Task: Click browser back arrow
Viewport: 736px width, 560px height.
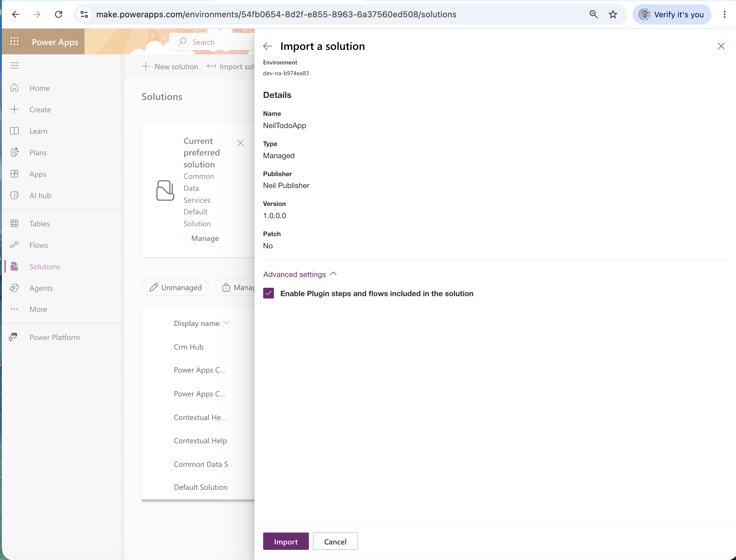Action: [x=16, y=14]
